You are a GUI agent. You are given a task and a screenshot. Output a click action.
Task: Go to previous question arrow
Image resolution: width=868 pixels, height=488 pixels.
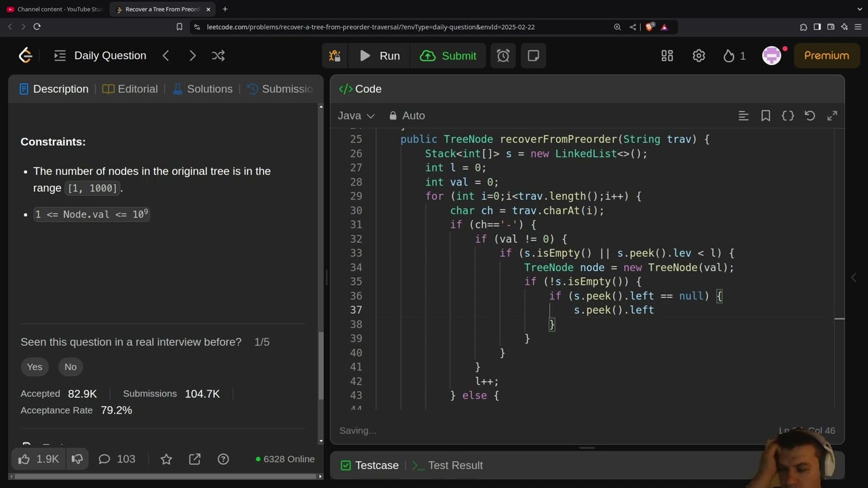[166, 56]
